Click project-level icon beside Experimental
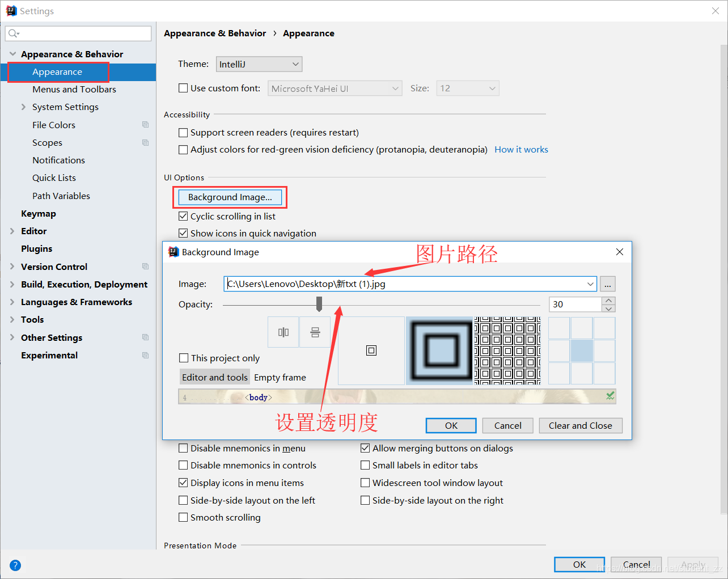Screen dimensions: 728x579 (x=146, y=355)
